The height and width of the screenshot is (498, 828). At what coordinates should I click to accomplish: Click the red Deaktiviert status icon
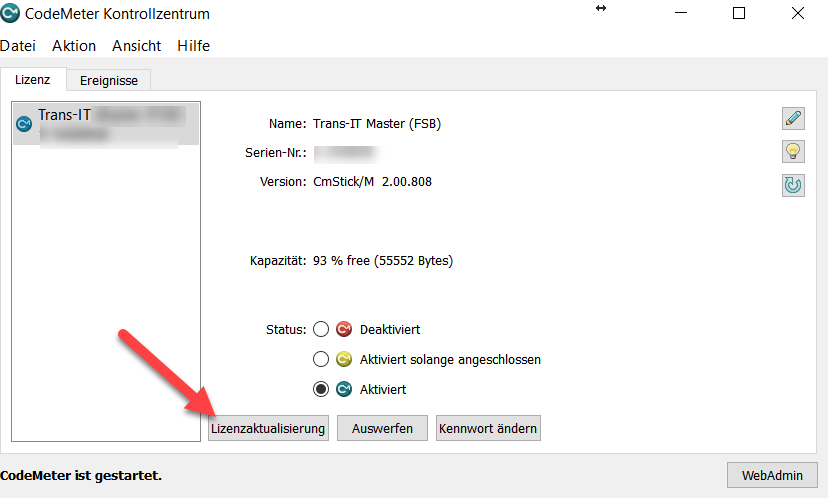point(344,329)
